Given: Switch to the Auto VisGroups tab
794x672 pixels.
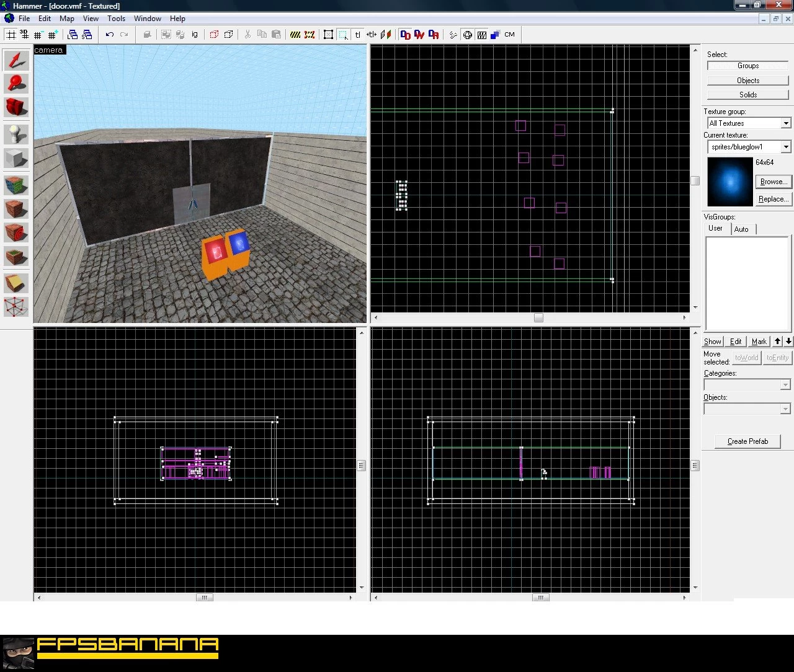Looking at the screenshot, I should [741, 229].
